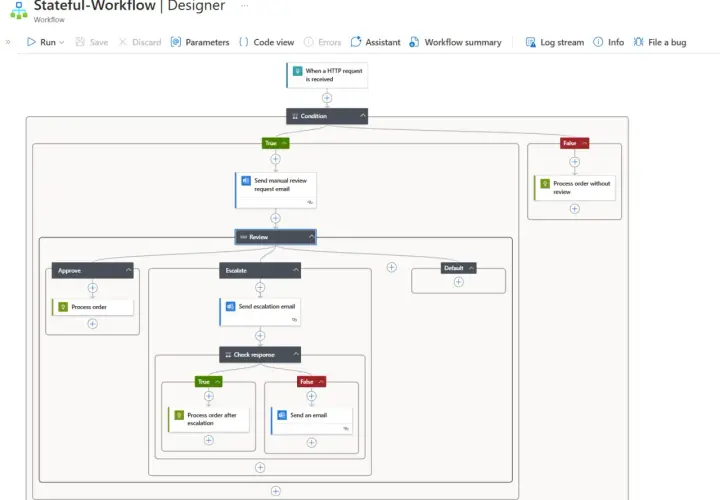Collapse the Escalate case
The width and height of the screenshot is (720, 500).
tap(296, 270)
